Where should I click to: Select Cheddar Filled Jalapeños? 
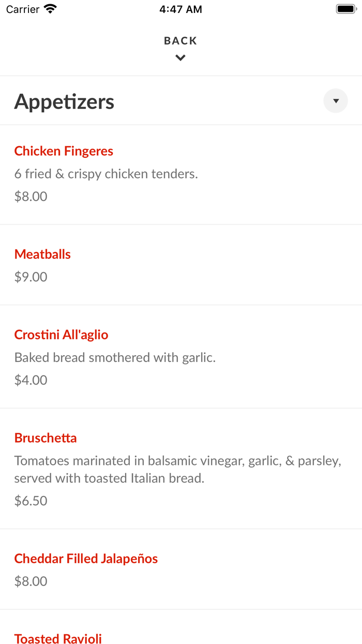(86, 559)
